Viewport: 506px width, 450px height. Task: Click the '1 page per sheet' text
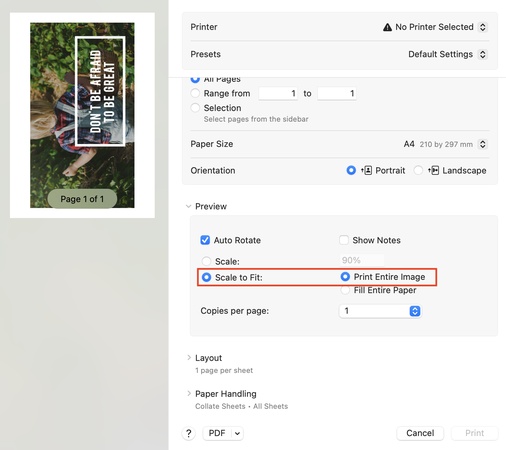coord(224,370)
